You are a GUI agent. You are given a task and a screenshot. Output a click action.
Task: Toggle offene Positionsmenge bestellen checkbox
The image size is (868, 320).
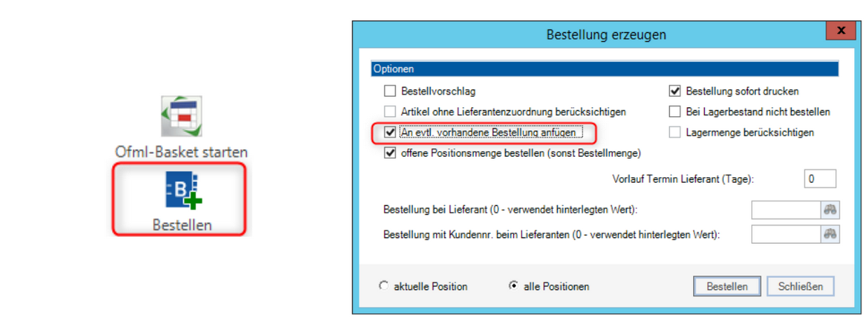(x=390, y=153)
